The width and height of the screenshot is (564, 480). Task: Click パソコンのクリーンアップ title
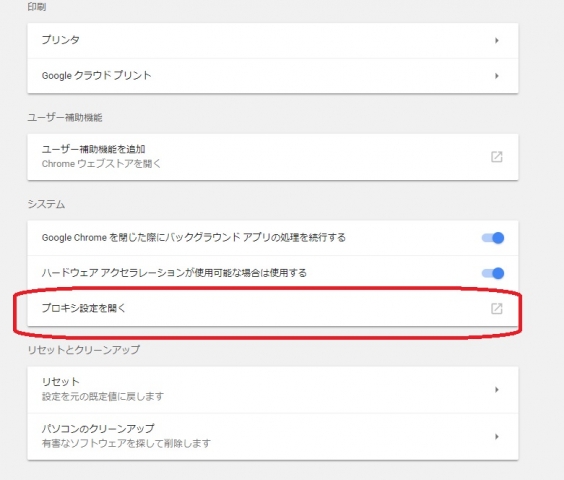pyautogui.click(x=98, y=428)
